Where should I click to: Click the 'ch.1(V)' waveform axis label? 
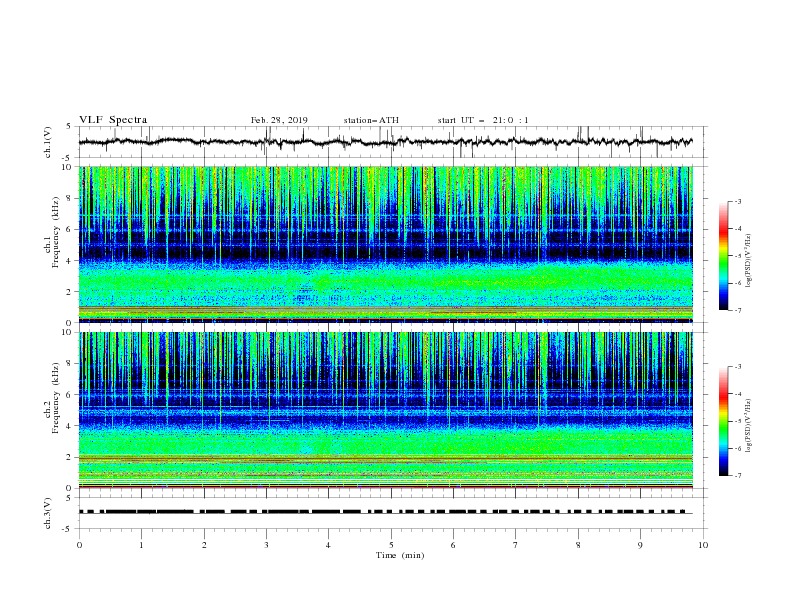[x=48, y=142]
